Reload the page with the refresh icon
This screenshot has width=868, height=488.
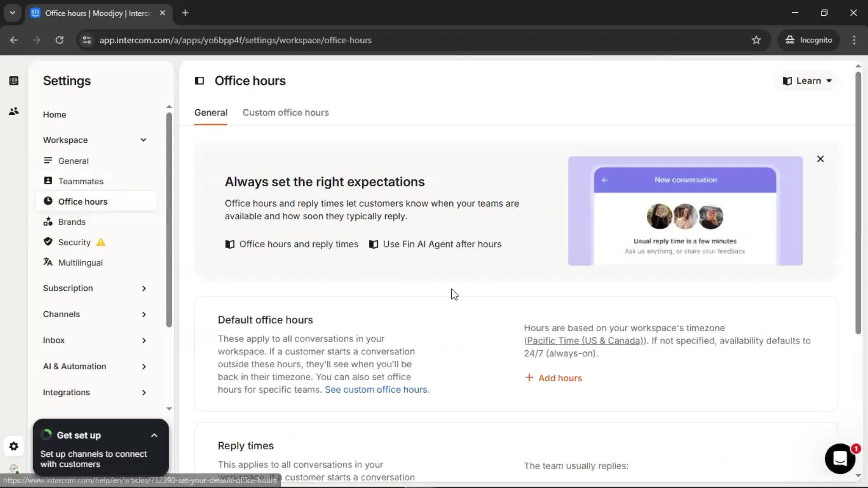coord(59,40)
